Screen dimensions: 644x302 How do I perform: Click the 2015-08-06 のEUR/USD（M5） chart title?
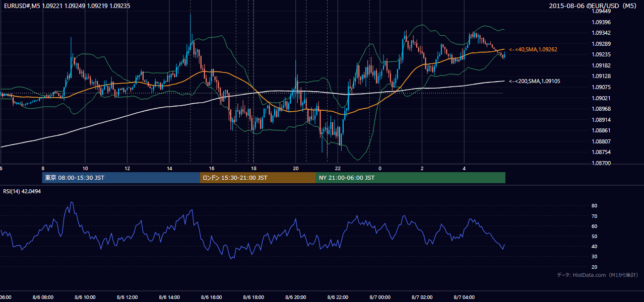point(594,6)
